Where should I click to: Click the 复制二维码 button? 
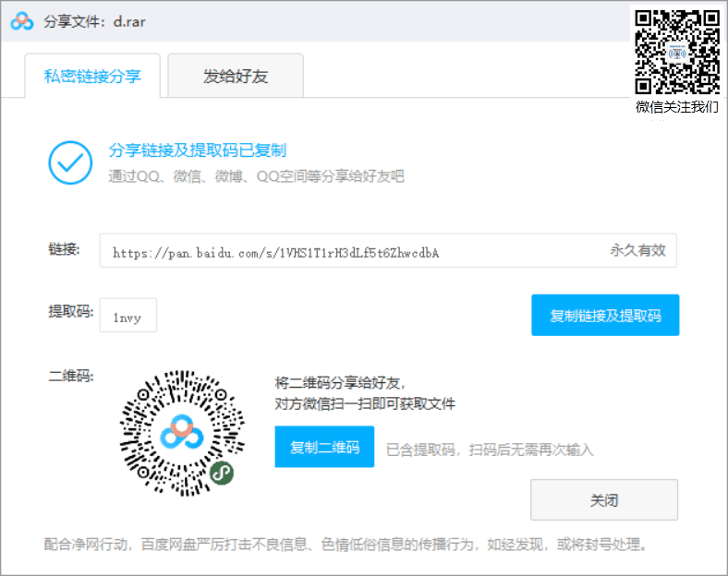click(x=324, y=447)
